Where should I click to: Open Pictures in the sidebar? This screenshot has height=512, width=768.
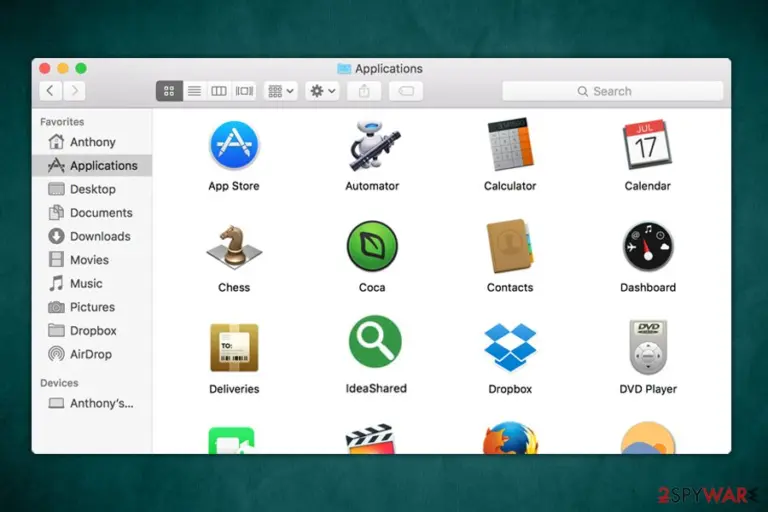tap(92, 307)
